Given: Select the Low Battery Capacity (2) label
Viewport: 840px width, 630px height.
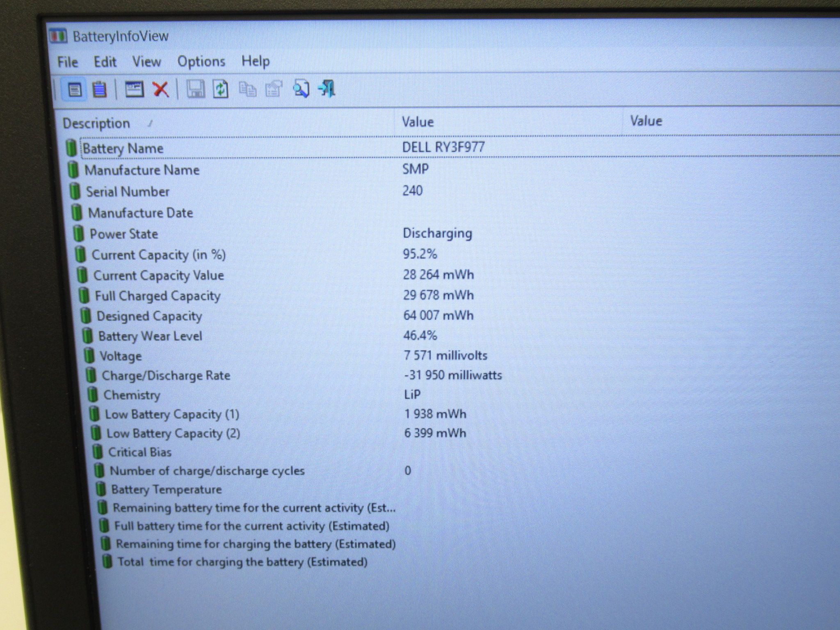Looking at the screenshot, I should (x=173, y=434).
